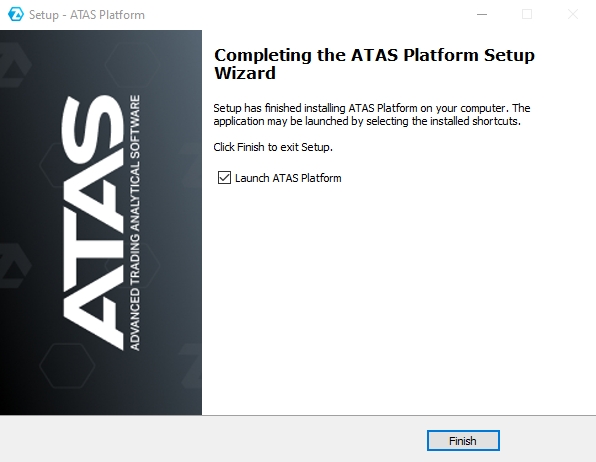Click the vertical Advanced Trading Analytical Software tagline
This screenshot has width=596, height=462.
click(x=135, y=223)
